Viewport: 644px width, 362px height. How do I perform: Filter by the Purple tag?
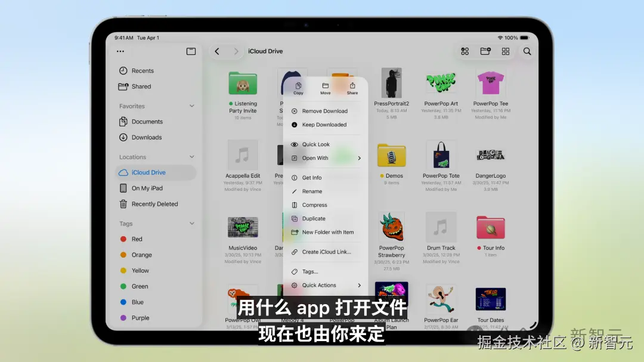[156, 318]
